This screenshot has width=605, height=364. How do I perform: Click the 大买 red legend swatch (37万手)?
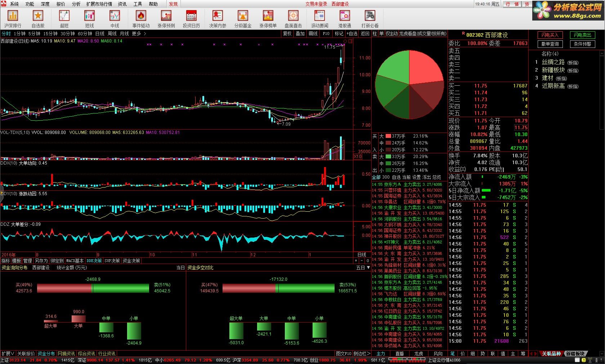coord(388,136)
